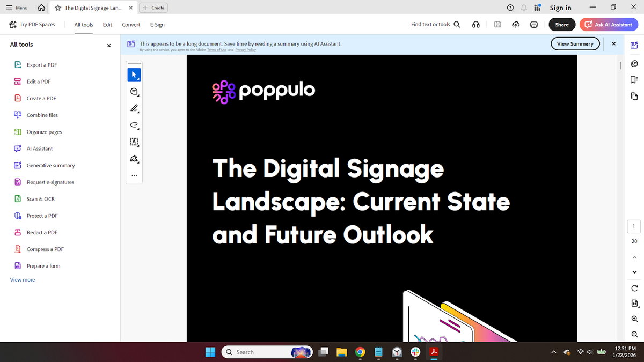Click the View Summary button

pos(575,43)
